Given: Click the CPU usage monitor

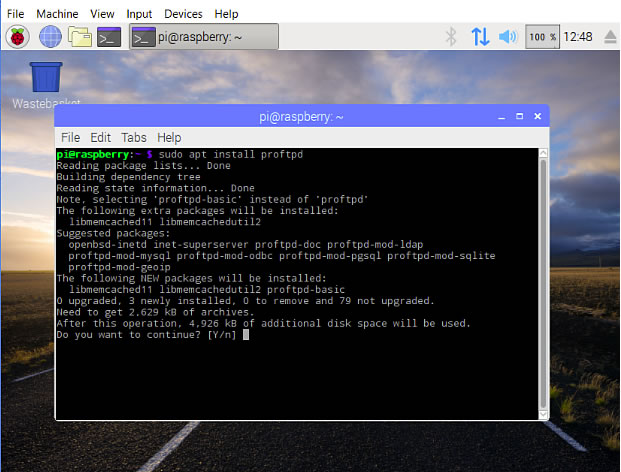Looking at the screenshot, I should [x=542, y=37].
